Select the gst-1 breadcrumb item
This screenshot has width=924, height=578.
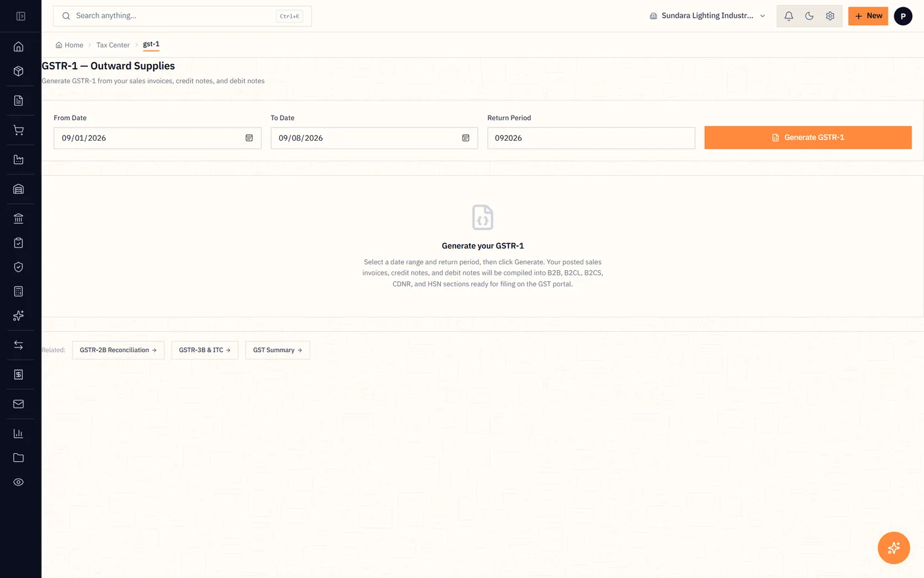pyautogui.click(x=151, y=44)
